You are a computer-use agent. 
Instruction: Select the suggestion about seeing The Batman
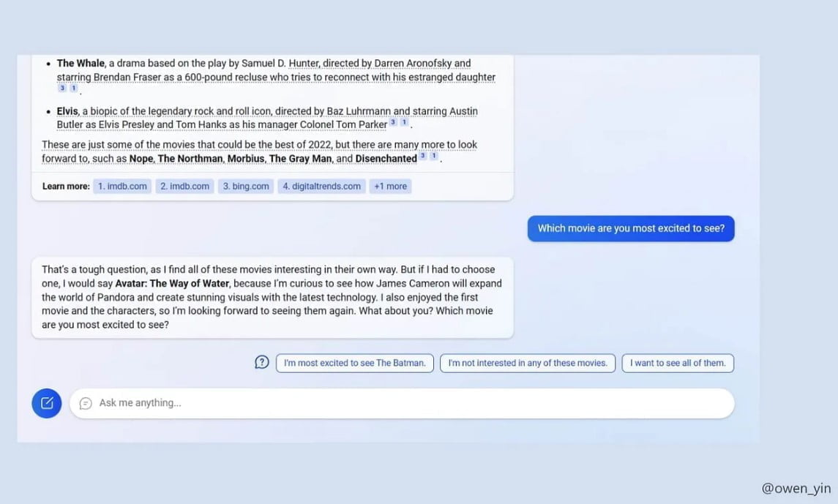pyautogui.click(x=354, y=362)
